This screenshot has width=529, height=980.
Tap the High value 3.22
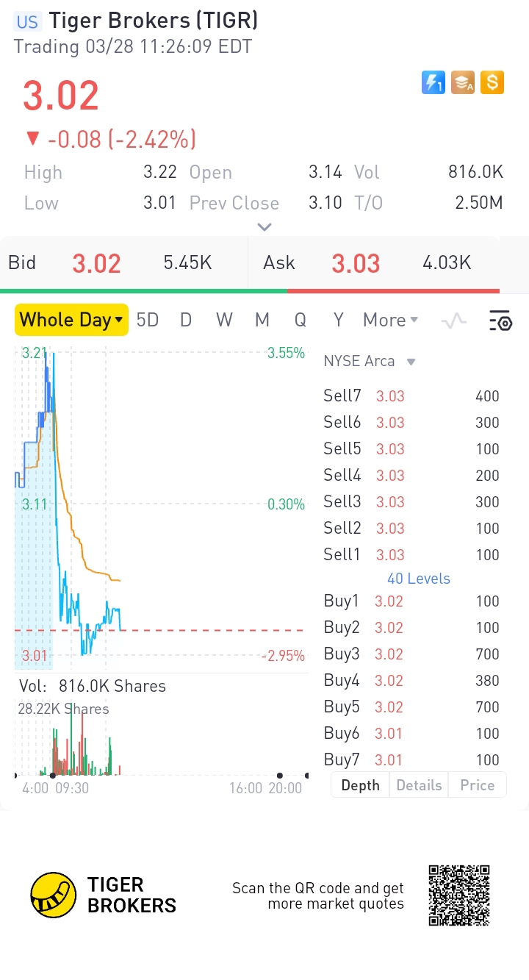(x=160, y=172)
